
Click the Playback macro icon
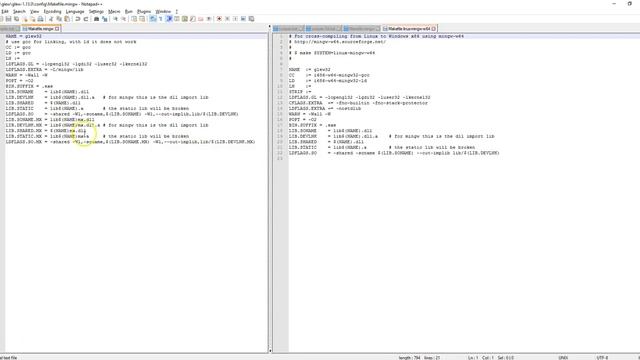(x=236, y=19)
